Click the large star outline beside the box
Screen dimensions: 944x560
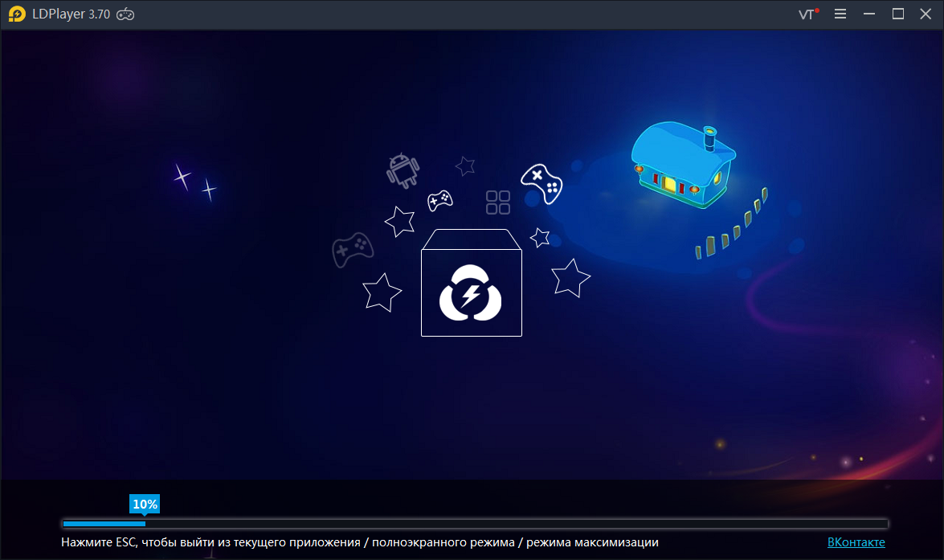[x=572, y=279]
